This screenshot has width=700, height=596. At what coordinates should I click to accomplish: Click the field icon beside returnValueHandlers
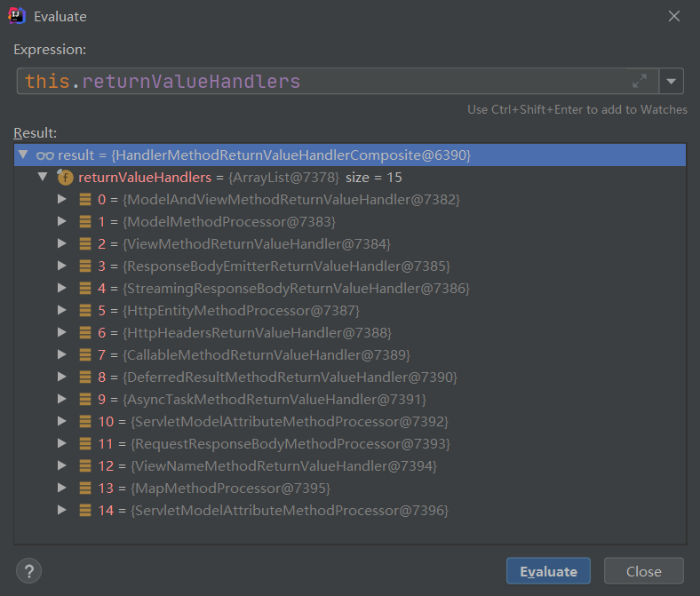[x=65, y=178]
